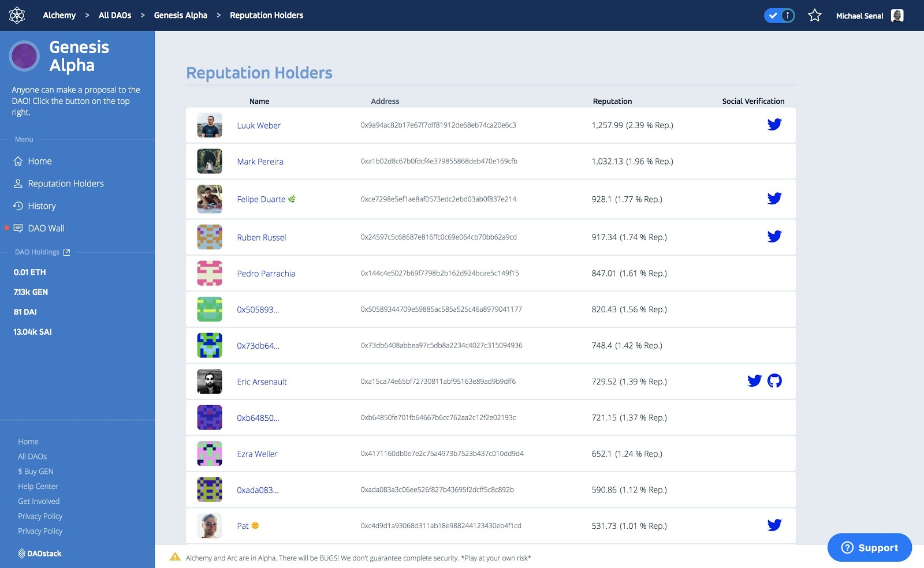Click the DAO Wall chat icon
This screenshot has height=568, width=924.
pyautogui.click(x=18, y=228)
